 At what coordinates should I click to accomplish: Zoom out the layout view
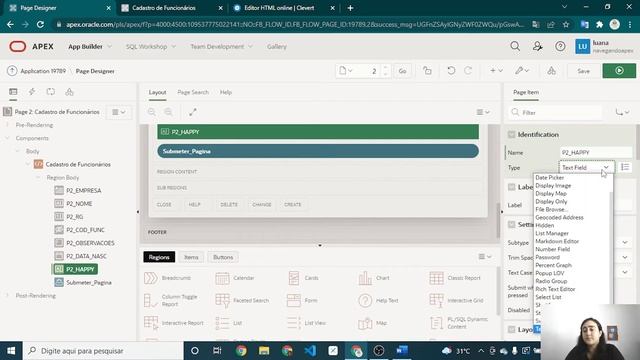(152, 112)
